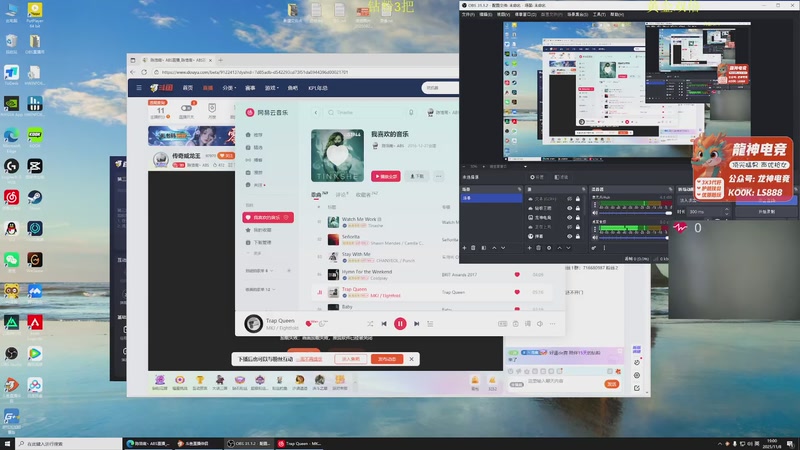Image resolution: width=800 pixels, height=450 pixels.
Task: Expand created playlists section in sidebar
Action: (x=259, y=270)
